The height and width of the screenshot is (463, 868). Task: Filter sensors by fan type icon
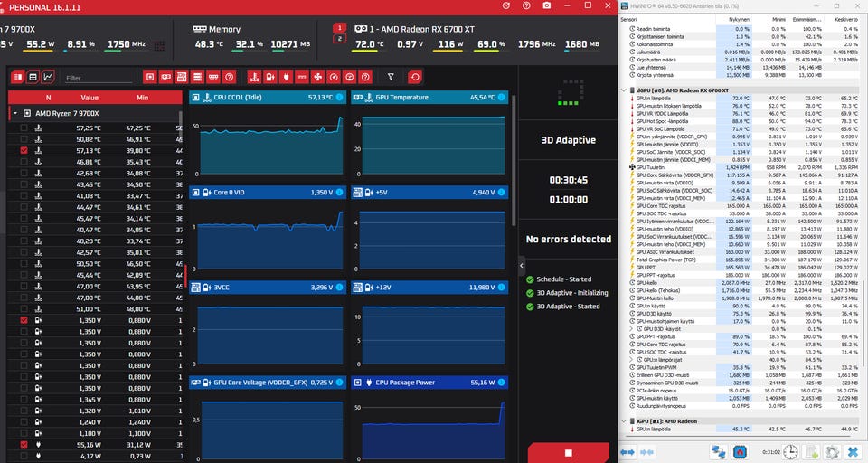click(317, 77)
